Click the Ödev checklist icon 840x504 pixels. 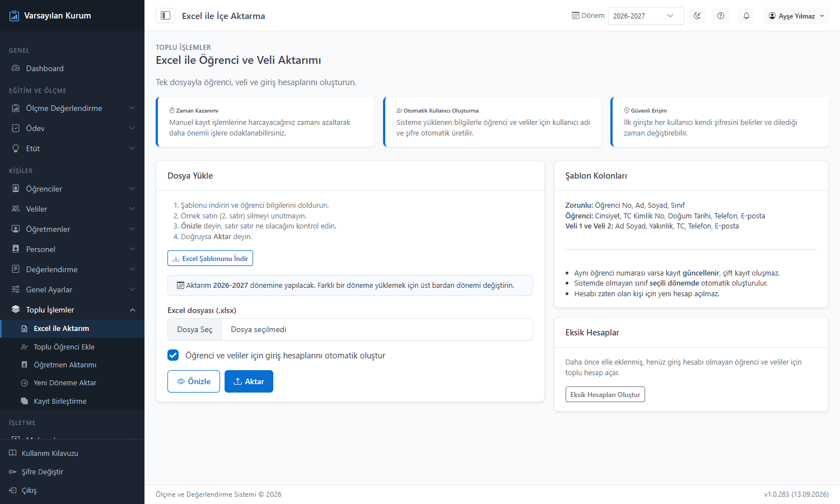pyautogui.click(x=16, y=128)
